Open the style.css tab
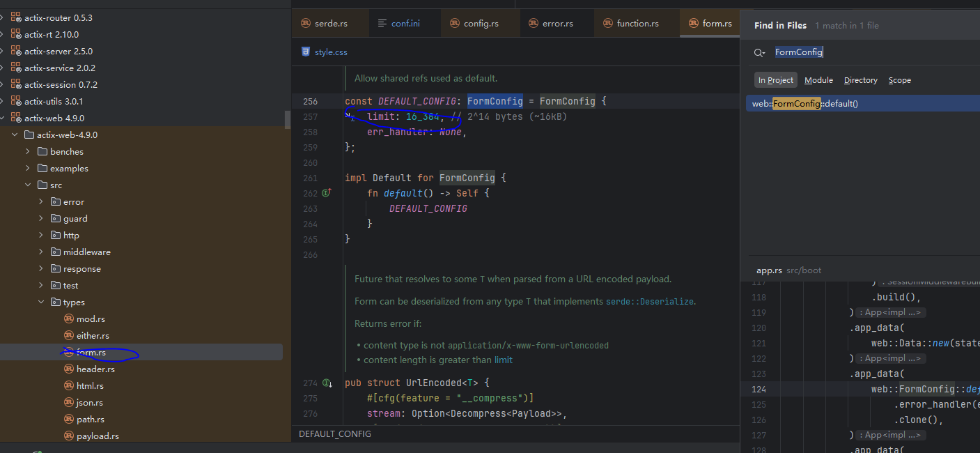This screenshot has width=980, height=453. click(324, 52)
